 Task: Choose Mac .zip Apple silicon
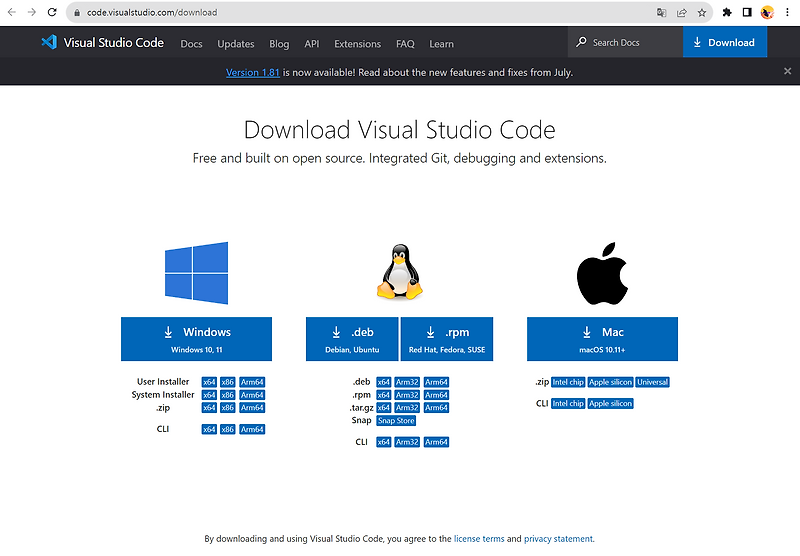(x=611, y=382)
